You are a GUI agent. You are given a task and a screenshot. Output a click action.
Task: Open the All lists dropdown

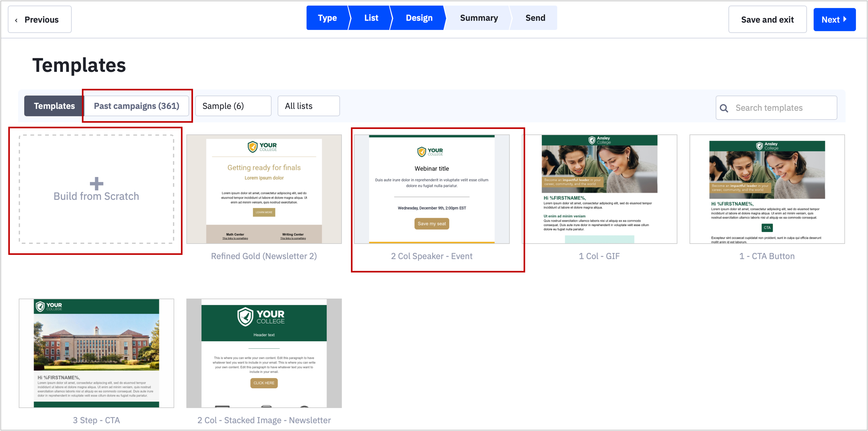click(309, 106)
